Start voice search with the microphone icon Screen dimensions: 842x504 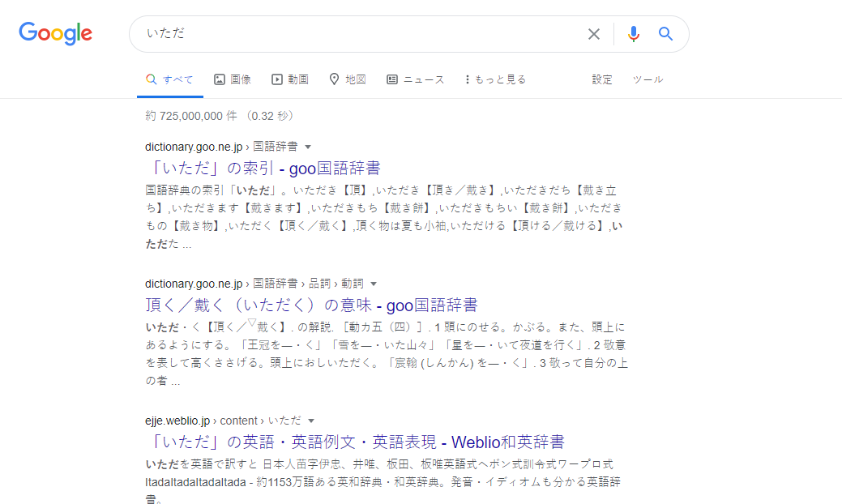tap(634, 34)
